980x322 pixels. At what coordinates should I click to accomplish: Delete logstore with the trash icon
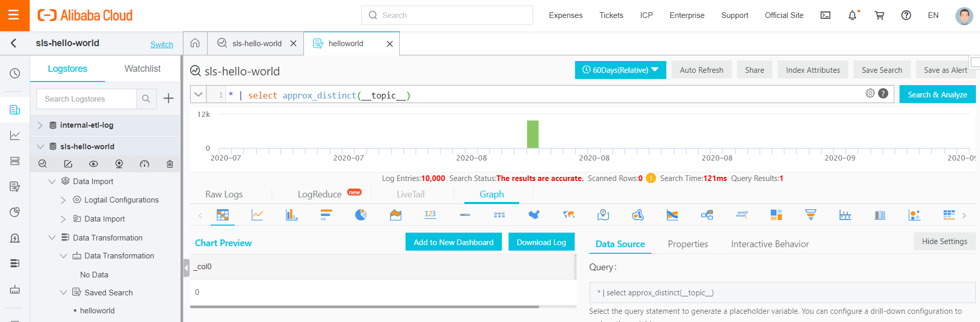170,164
